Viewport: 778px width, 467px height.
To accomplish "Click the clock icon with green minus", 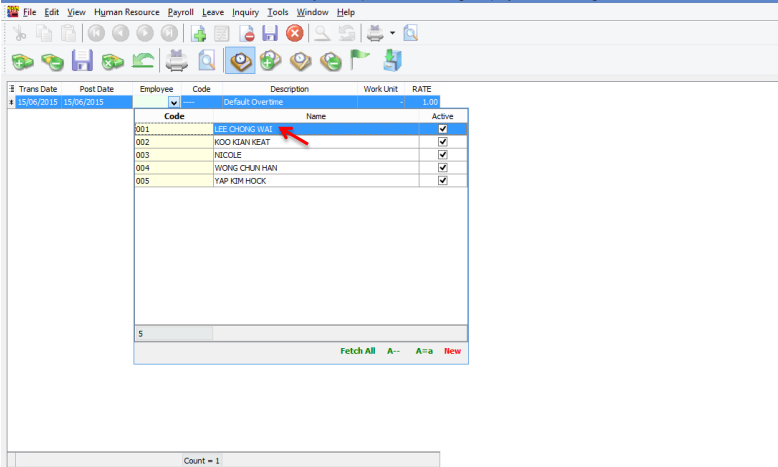I will point(331,61).
